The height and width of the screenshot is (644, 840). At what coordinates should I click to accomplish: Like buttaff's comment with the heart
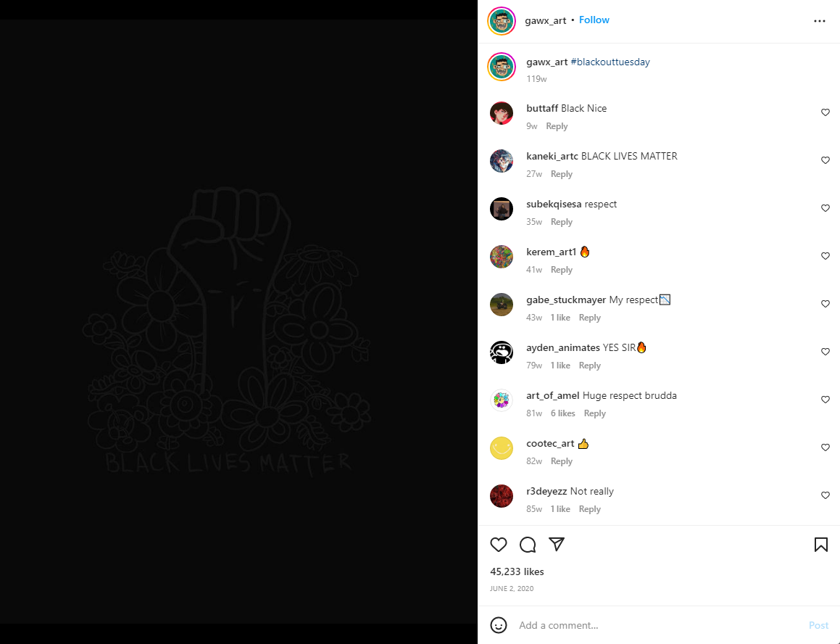(825, 112)
